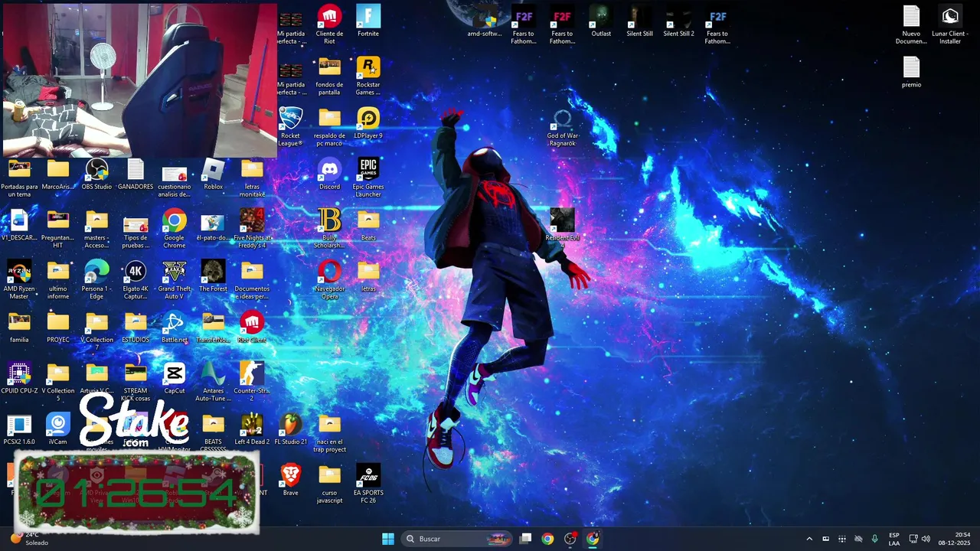Open the Elgato 4K Capture icon
The image size is (980, 551).
click(136, 279)
